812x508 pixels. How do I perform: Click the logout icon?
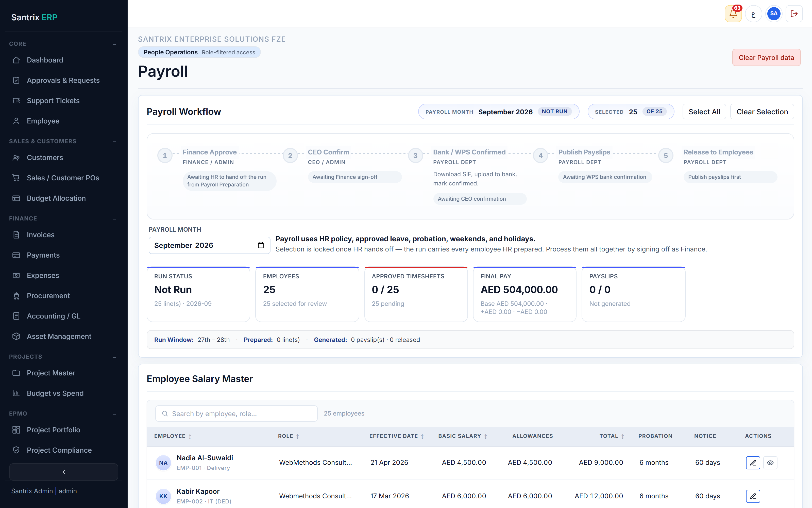794,14
